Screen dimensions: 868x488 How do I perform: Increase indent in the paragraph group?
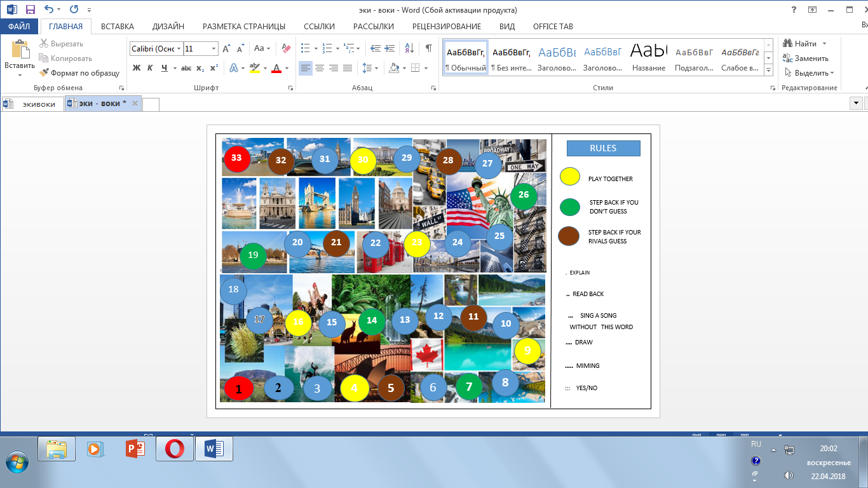(x=390, y=48)
